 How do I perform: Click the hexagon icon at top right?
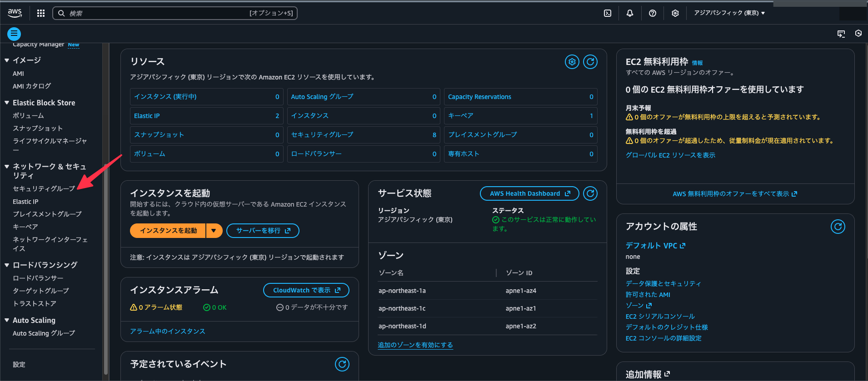(x=858, y=33)
